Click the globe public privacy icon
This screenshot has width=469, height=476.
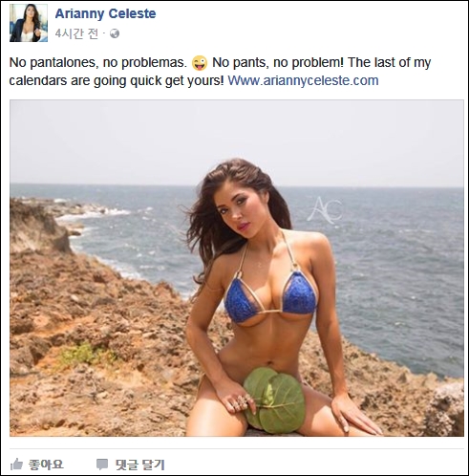(x=115, y=33)
